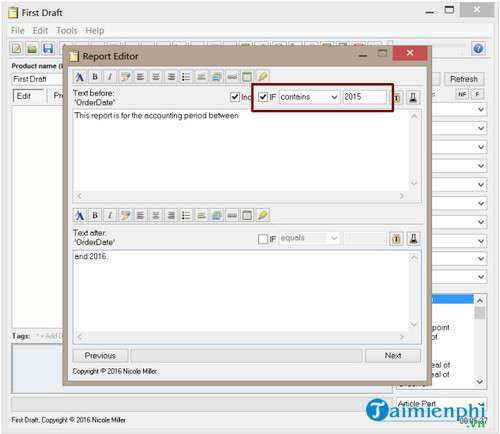Click Bold icon in upper editor toolbar
This screenshot has width=500, height=434.
[x=95, y=77]
